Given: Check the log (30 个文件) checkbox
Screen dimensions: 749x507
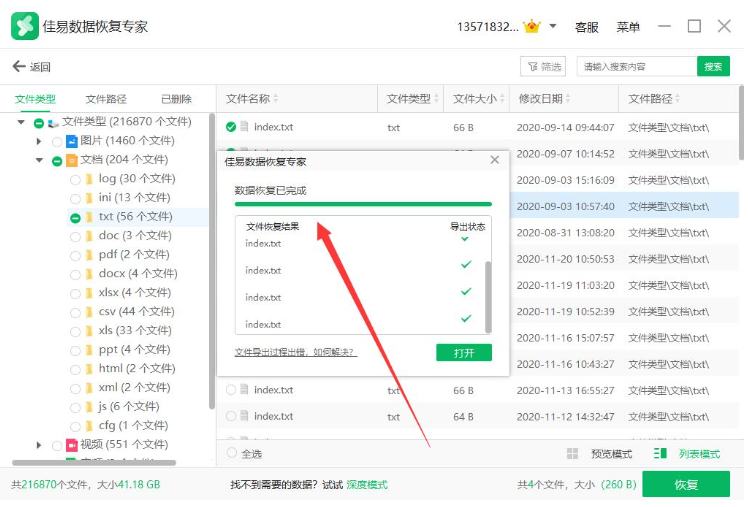Looking at the screenshot, I should 75,180.
